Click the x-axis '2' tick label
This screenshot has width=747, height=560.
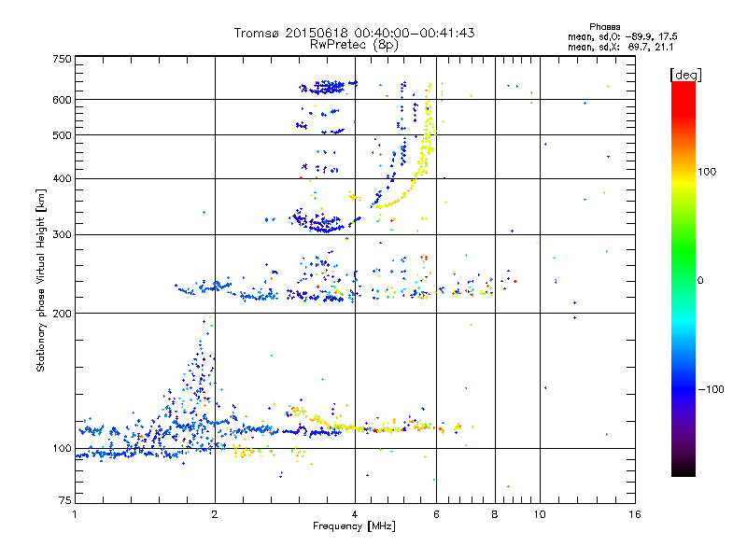pos(215,514)
